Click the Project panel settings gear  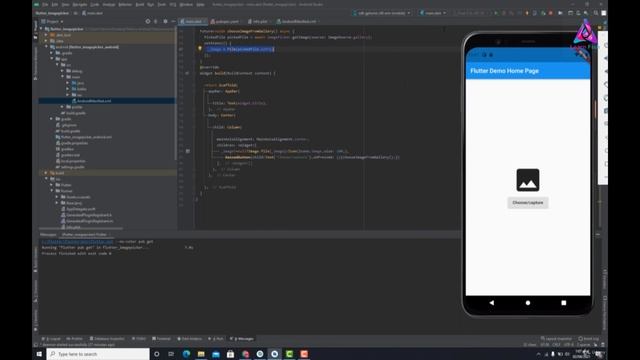coord(165,21)
